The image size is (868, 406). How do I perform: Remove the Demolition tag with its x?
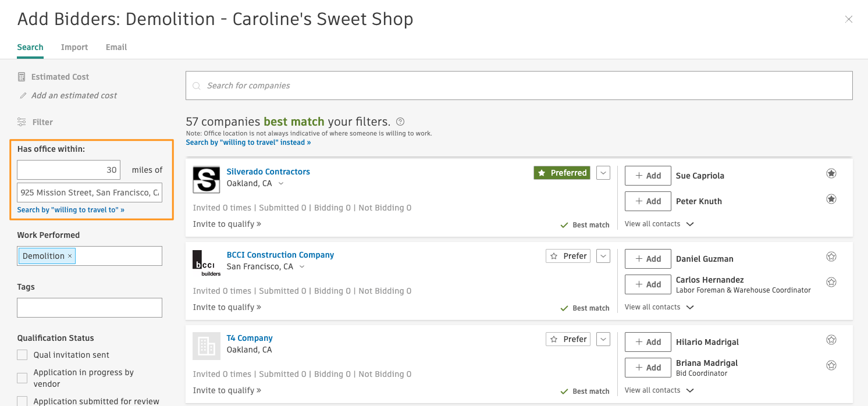click(x=70, y=256)
